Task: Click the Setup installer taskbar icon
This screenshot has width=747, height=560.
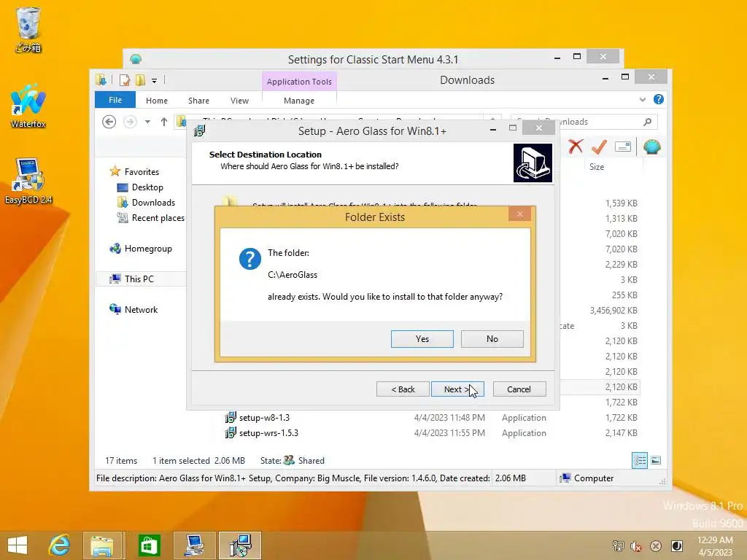Action: (240, 545)
